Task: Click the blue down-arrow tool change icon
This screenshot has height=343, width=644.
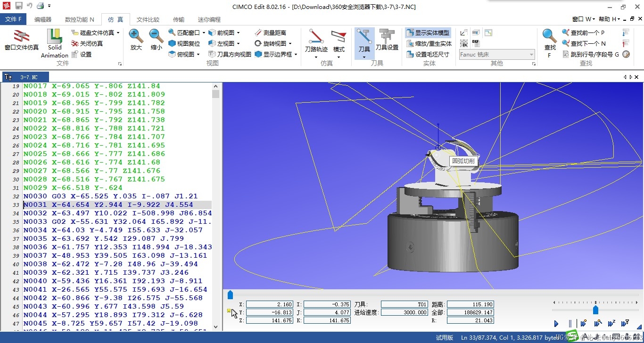Action: [x=626, y=33]
